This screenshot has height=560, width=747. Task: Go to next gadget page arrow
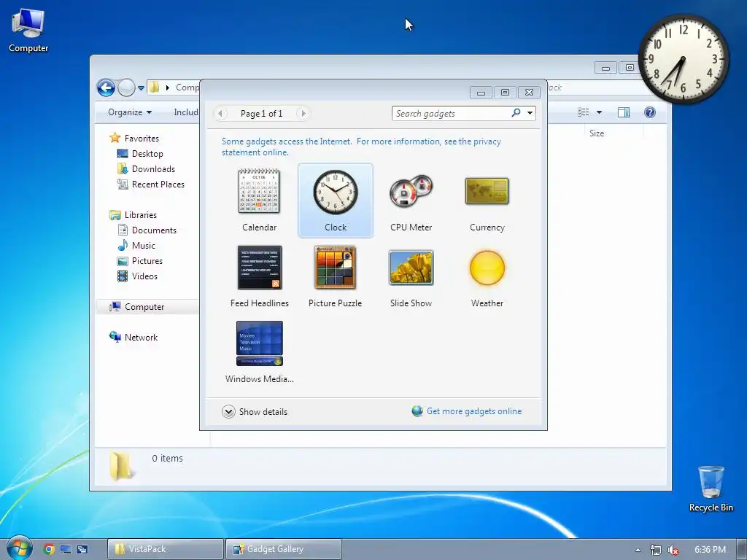coord(303,113)
